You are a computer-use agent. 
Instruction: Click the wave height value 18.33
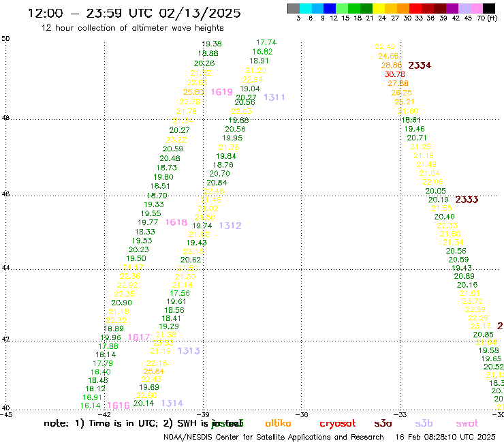[x=145, y=232]
